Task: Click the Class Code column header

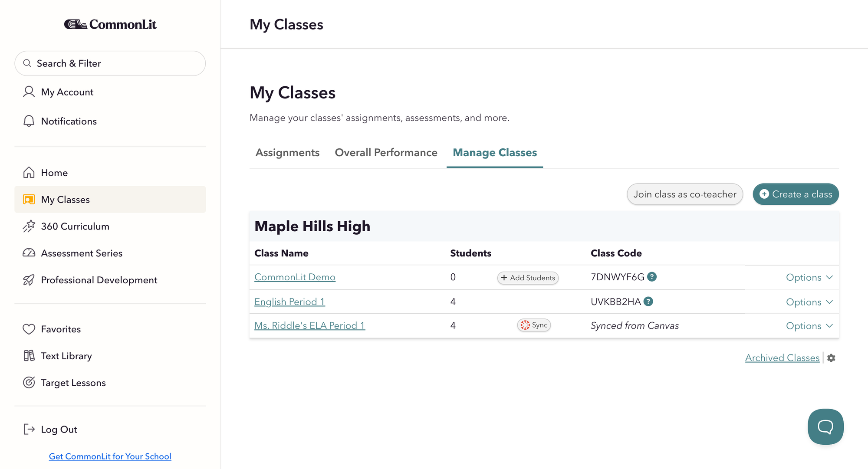Action: (616, 253)
